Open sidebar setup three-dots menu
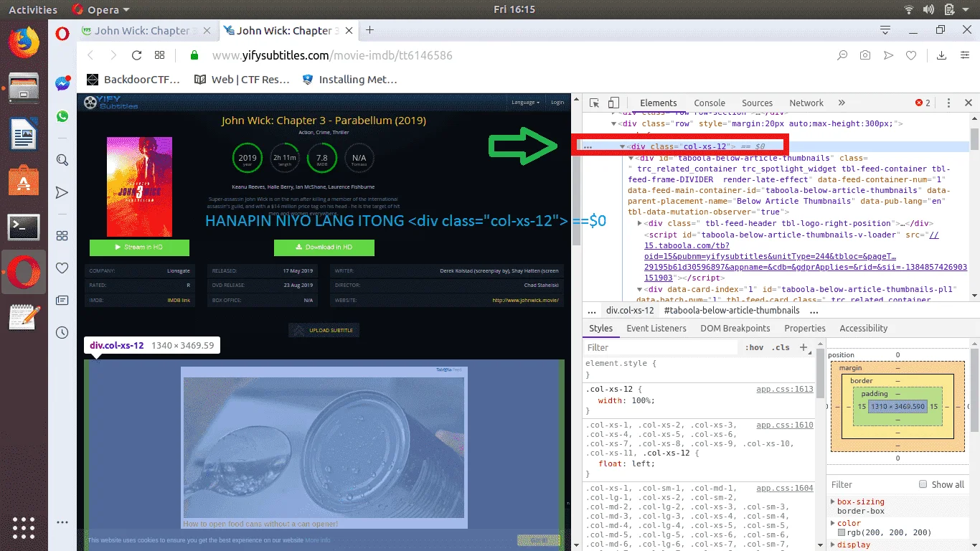 [62, 522]
